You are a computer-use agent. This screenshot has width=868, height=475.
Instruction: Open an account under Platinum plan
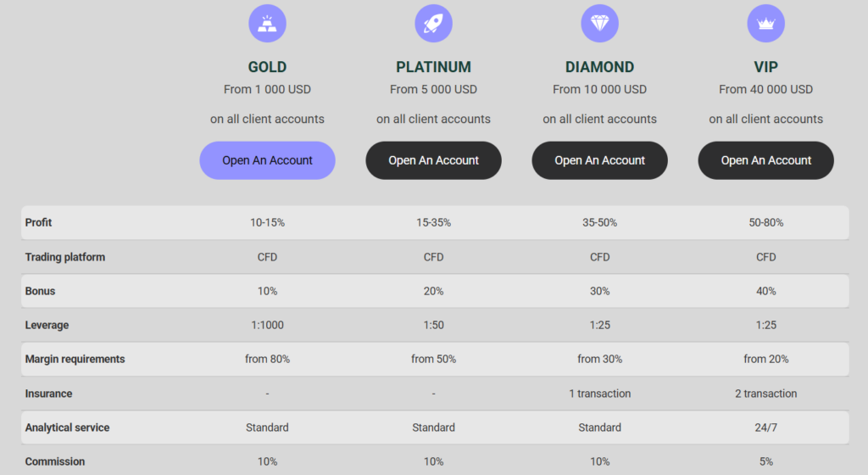(x=433, y=160)
